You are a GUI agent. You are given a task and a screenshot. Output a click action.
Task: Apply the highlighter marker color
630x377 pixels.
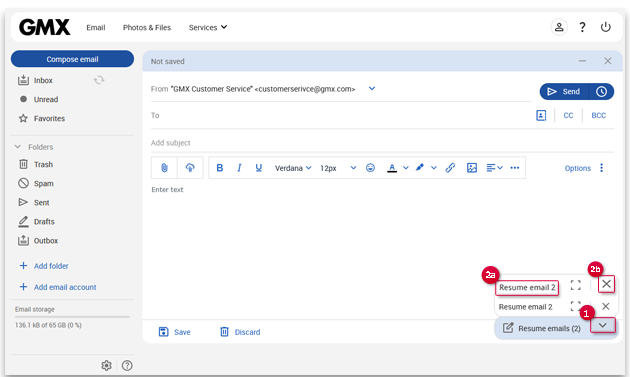pos(420,167)
